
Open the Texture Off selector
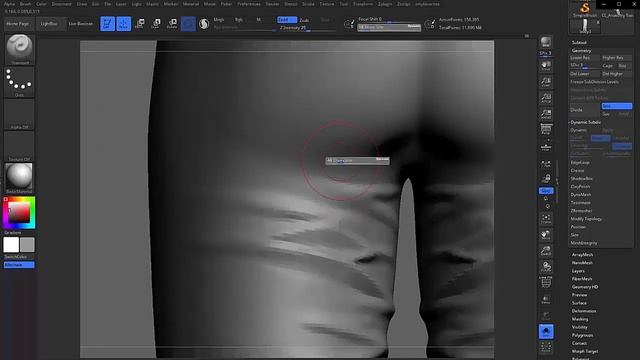(x=19, y=147)
